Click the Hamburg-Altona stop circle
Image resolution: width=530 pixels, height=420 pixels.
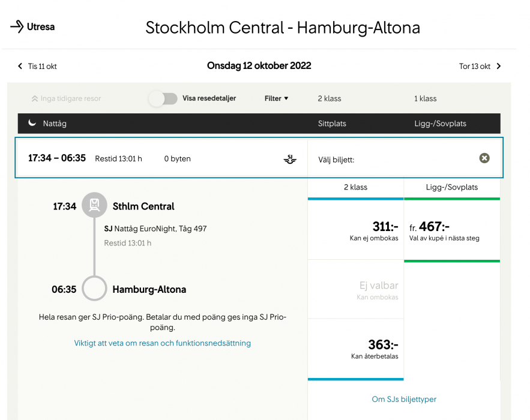point(94,289)
